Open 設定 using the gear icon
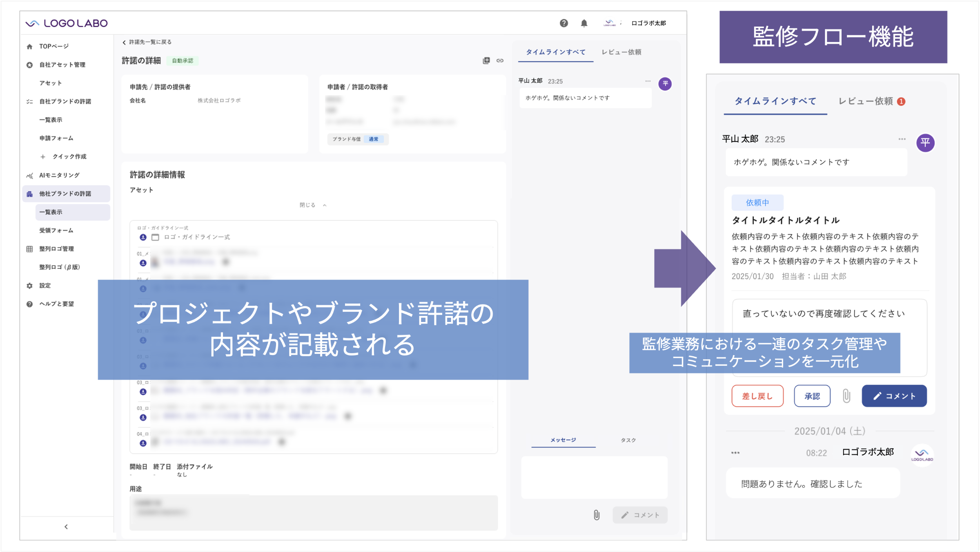The width and height of the screenshot is (980, 552). [x=29, y=285]
